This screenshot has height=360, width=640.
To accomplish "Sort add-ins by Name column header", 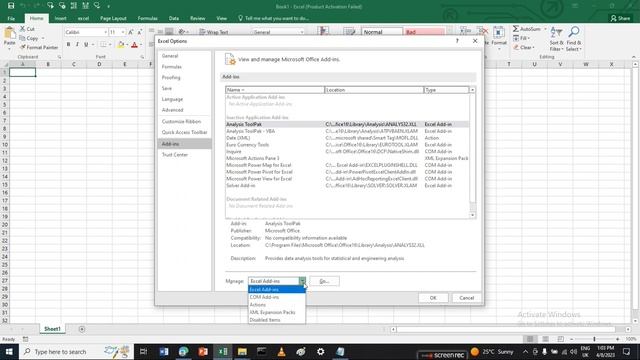I will [275, 90].
